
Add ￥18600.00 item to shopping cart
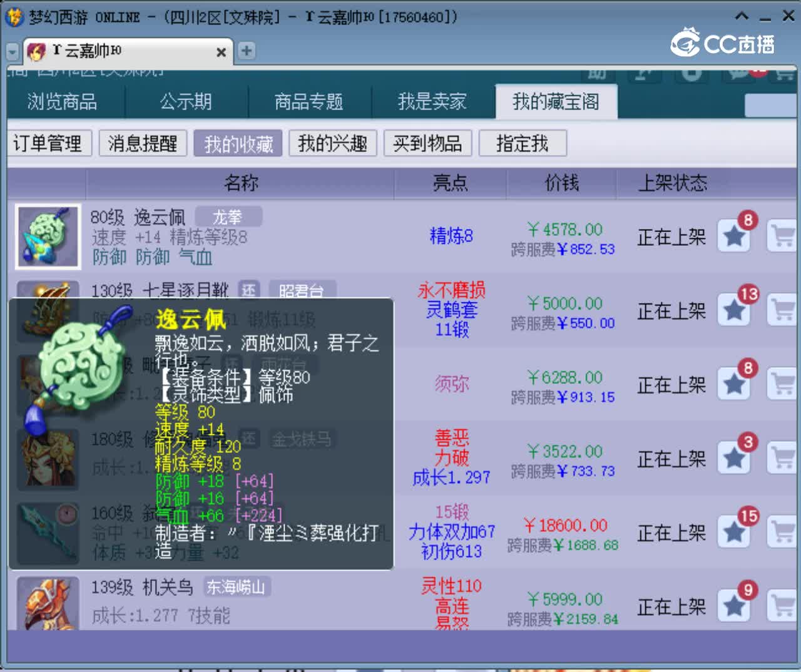click(x=782, y=532)
